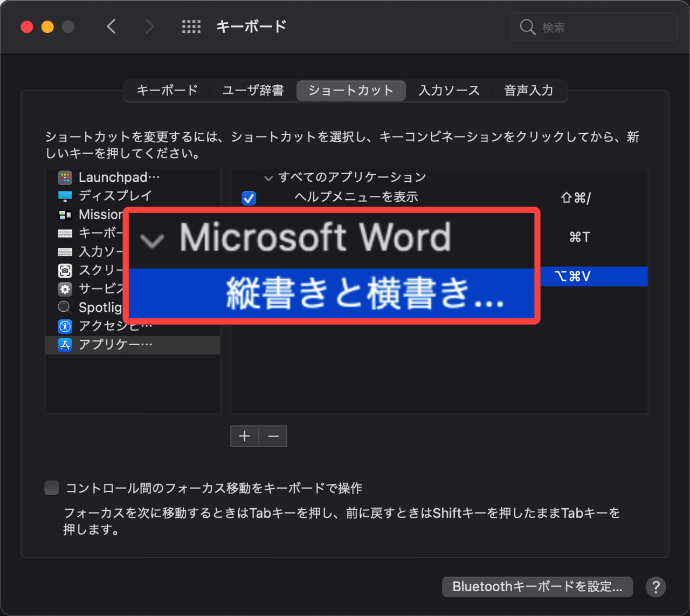
Task: Open the show-all preferences grid
Action: pyautogui.click(x=191, y=26)
